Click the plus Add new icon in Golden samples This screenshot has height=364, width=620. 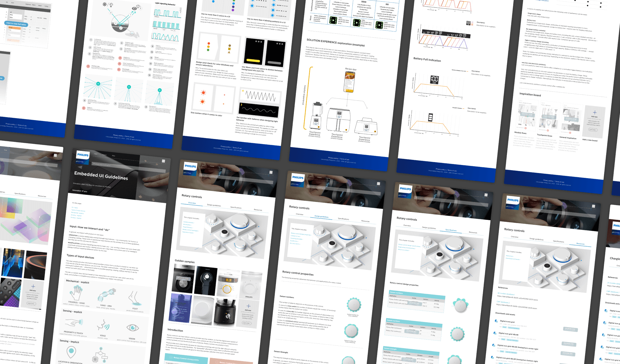click(x=248, y=306)
